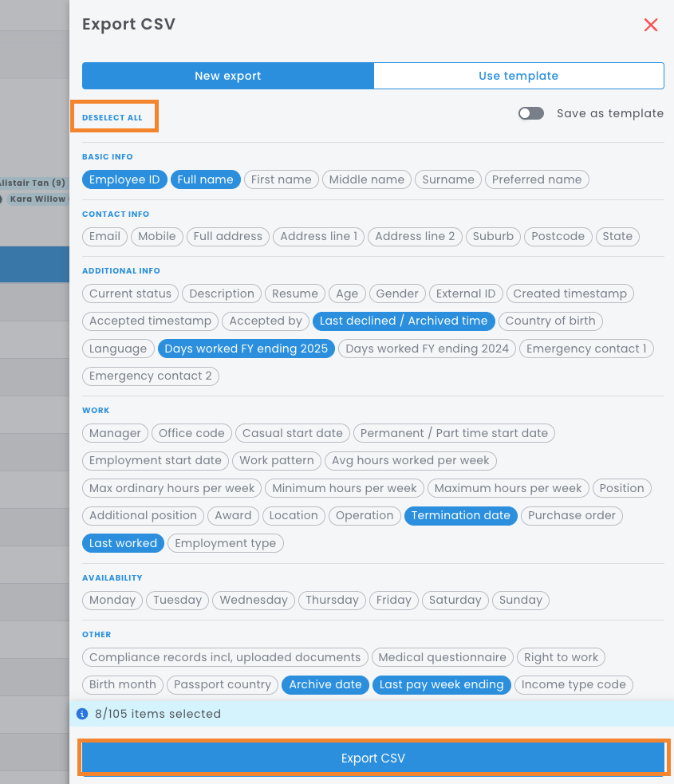Deselect Last declined / Archived time chip
Screen dimensions: 674x784
coord(404,321)
